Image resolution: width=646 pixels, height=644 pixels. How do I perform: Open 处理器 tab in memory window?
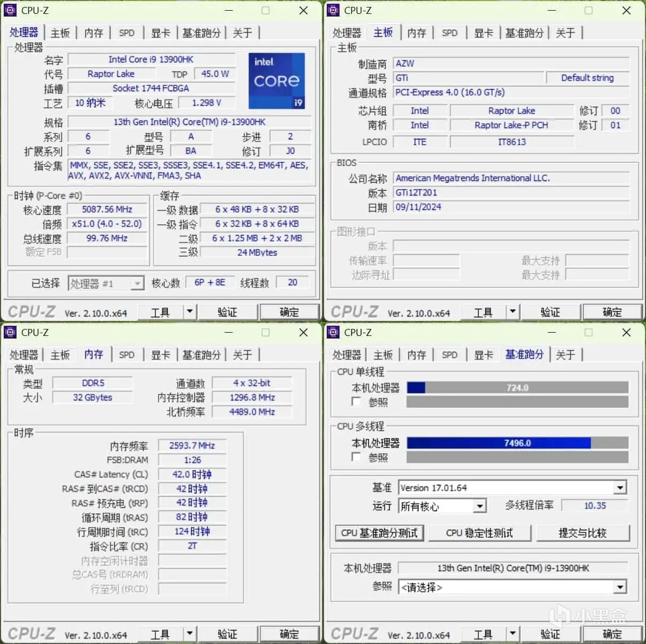point(24,355)
